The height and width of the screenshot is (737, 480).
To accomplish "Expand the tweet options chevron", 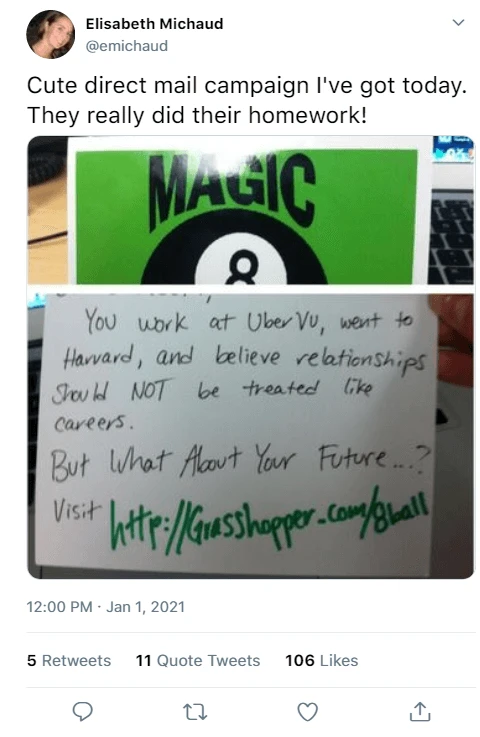I will click(458, 23).
